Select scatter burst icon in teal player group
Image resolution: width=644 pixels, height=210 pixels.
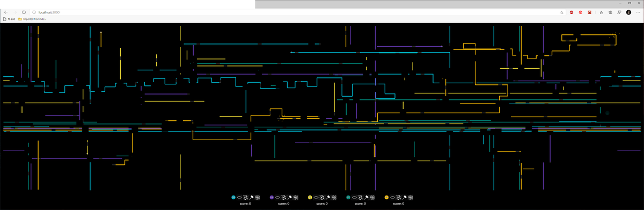(360, 198)
